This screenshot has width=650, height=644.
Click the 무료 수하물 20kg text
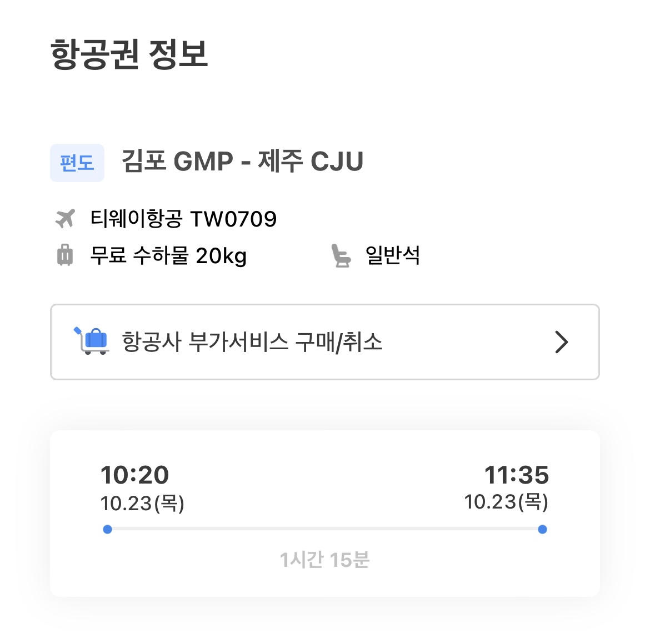point(168,256)
